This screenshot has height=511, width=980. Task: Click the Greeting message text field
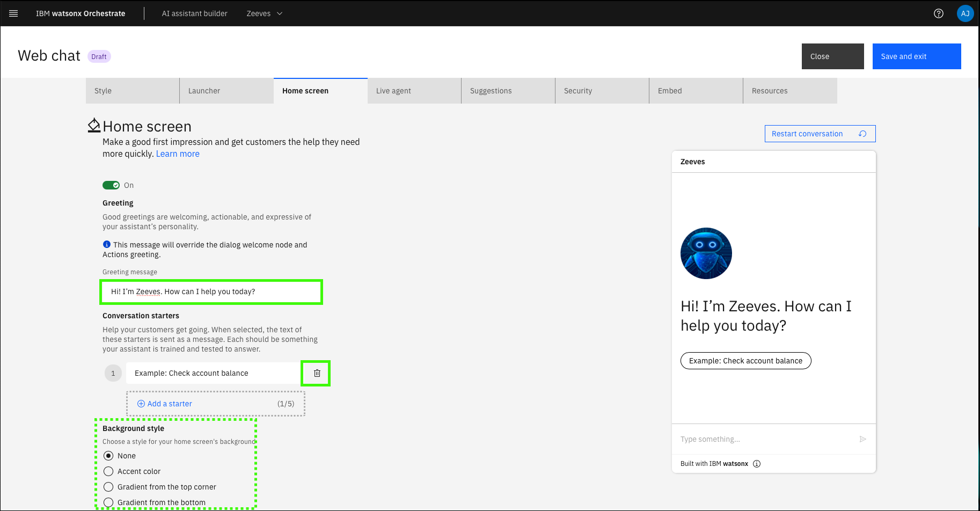point(211,291)
